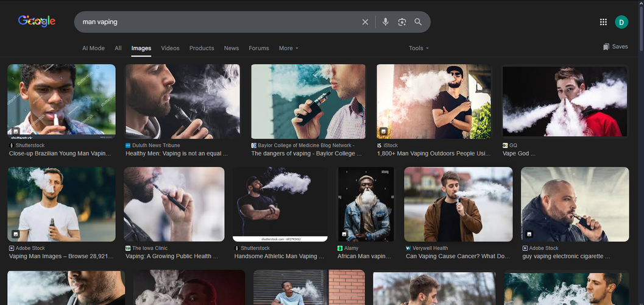Open search by image camera icon

(402, 22)
